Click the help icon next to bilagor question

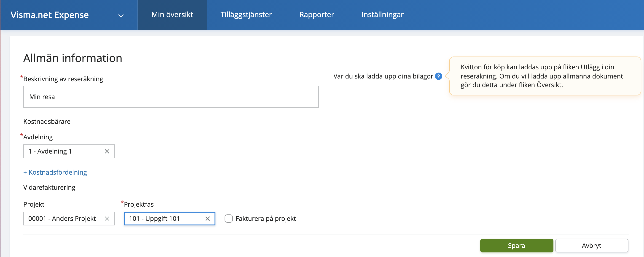[439, 77]
